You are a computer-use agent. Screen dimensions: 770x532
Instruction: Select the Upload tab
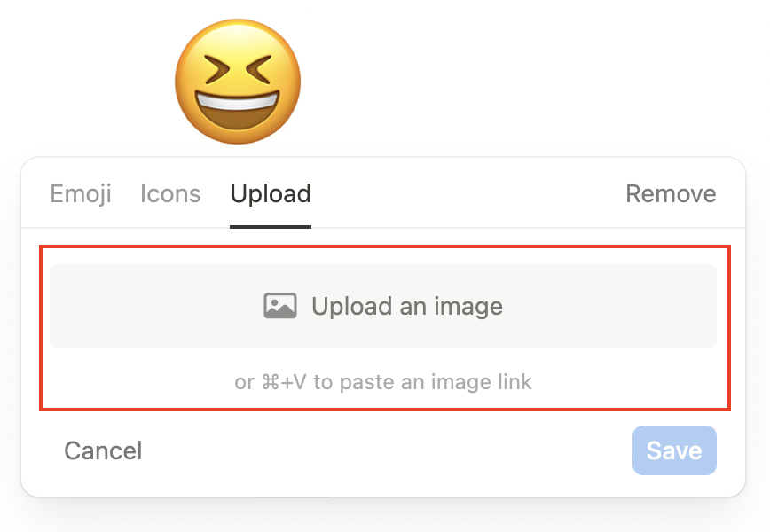tap(271, 193)
